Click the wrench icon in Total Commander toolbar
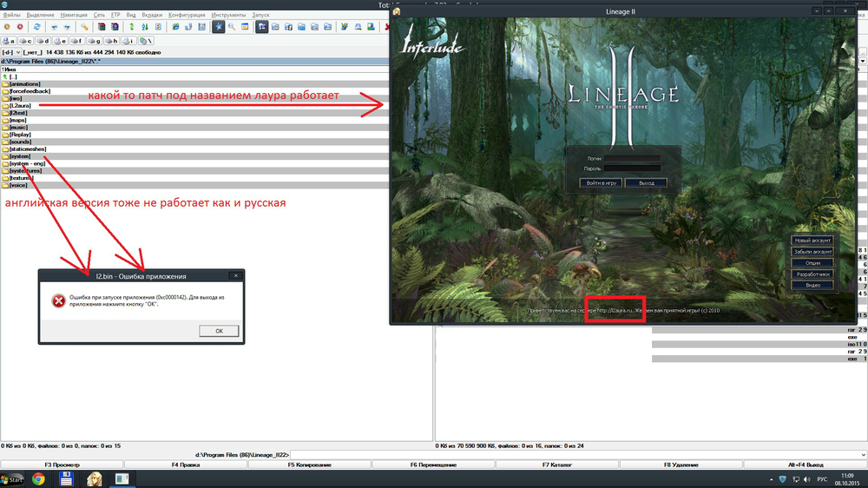This screenshot has width=868, height=488. tap(84, 27)
